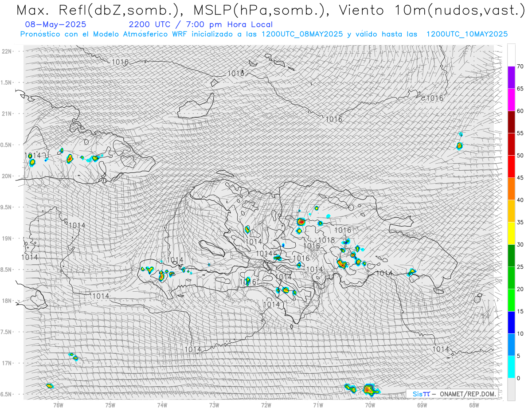This screenshot has height=411, width=532.
Task: Select the "20N" latitude axis label
Action: pos(6,176)
